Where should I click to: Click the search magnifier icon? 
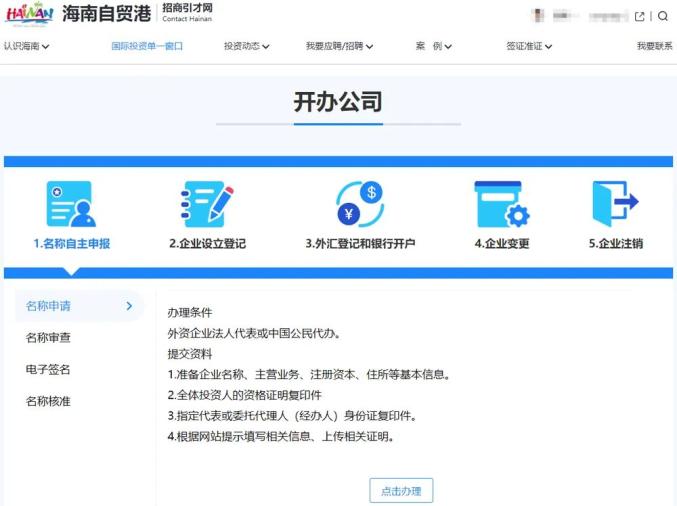tap(662, 16)
